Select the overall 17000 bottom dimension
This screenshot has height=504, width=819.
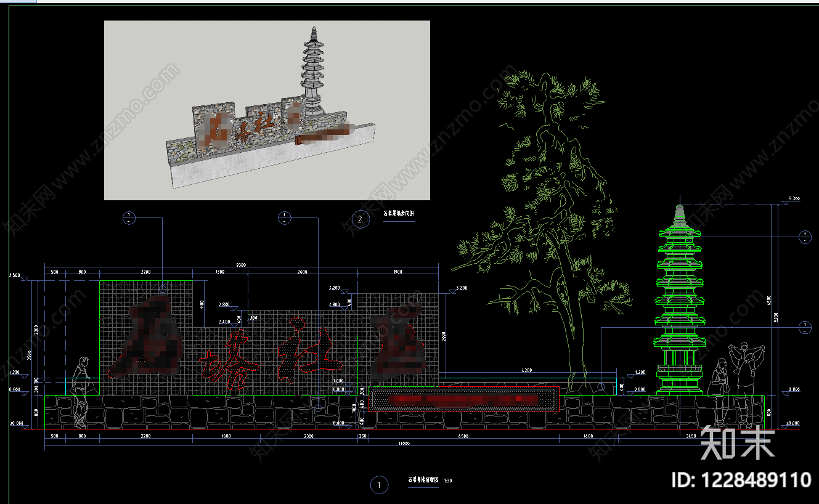tap(404, 444)
